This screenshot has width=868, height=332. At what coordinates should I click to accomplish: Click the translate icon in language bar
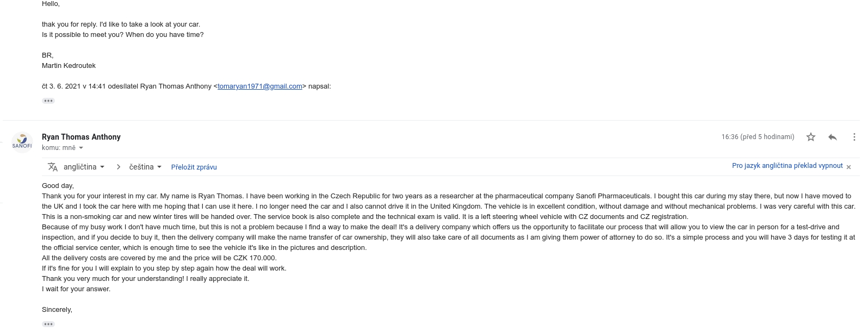coord(53,167)
